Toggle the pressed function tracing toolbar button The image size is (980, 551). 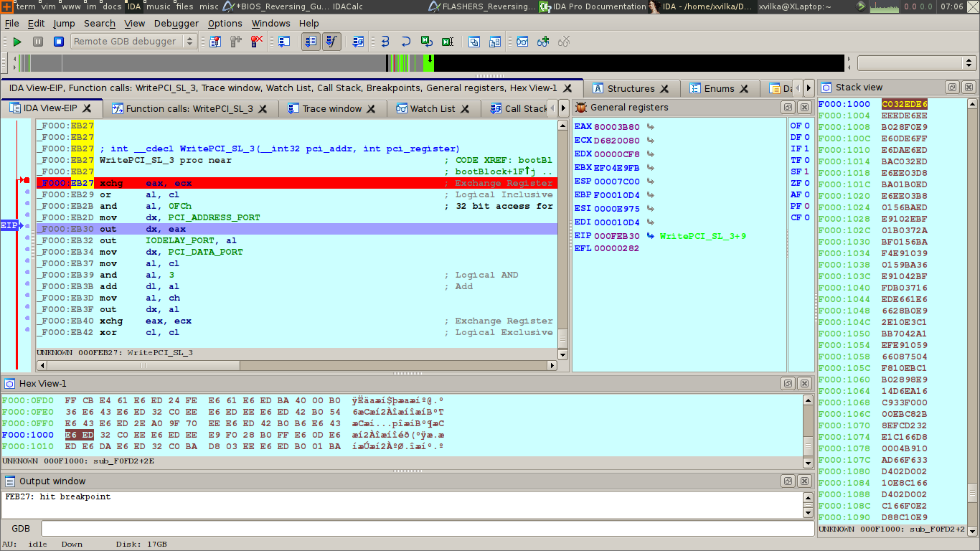pos(331,42)
